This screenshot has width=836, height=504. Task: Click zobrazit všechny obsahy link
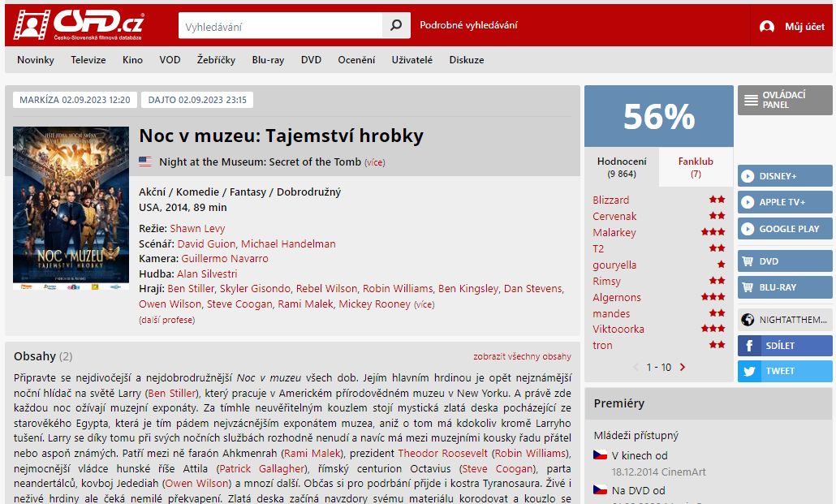tap(522, 356)
